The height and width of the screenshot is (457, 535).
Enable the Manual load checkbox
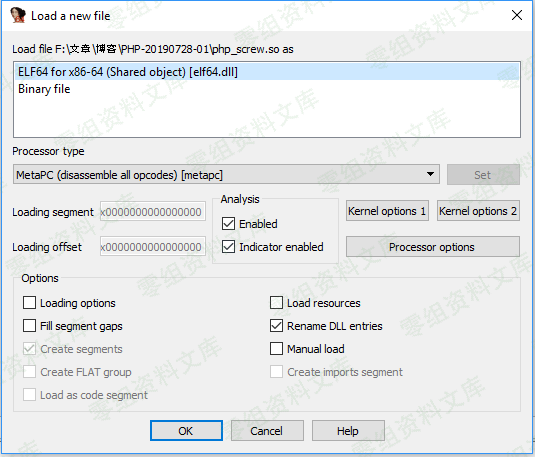276,349
